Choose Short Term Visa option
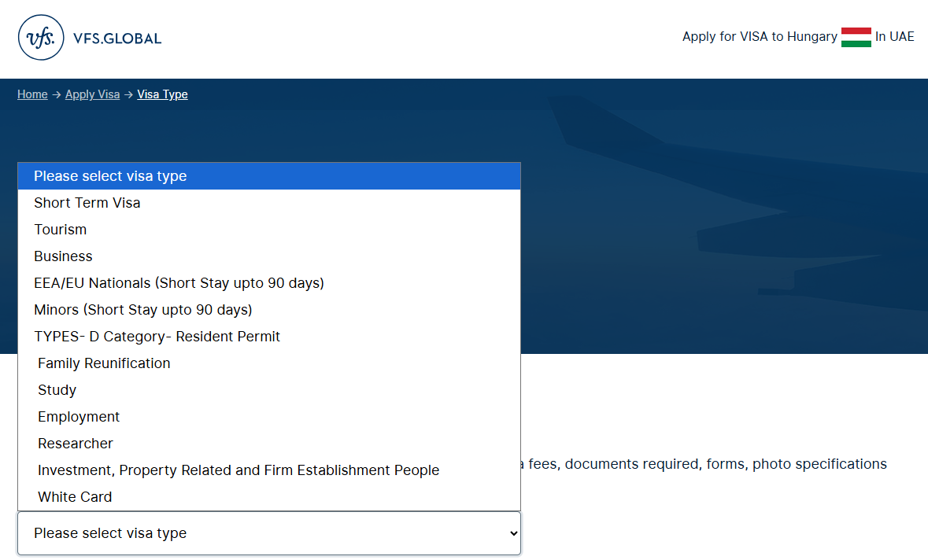Image resolution: width=928 pixels, height=560 pixels. pyautogui.click(x=269, y=203)
